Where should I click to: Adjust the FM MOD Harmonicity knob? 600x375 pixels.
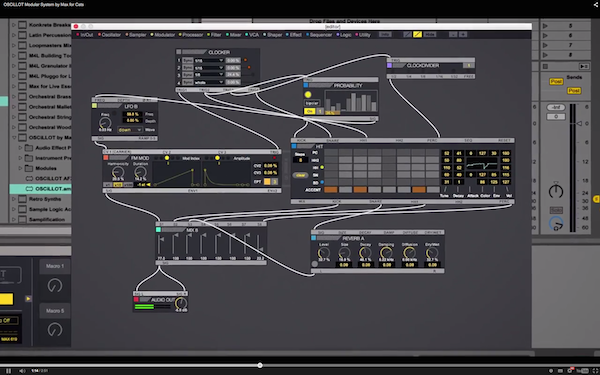tap(117, 173)
